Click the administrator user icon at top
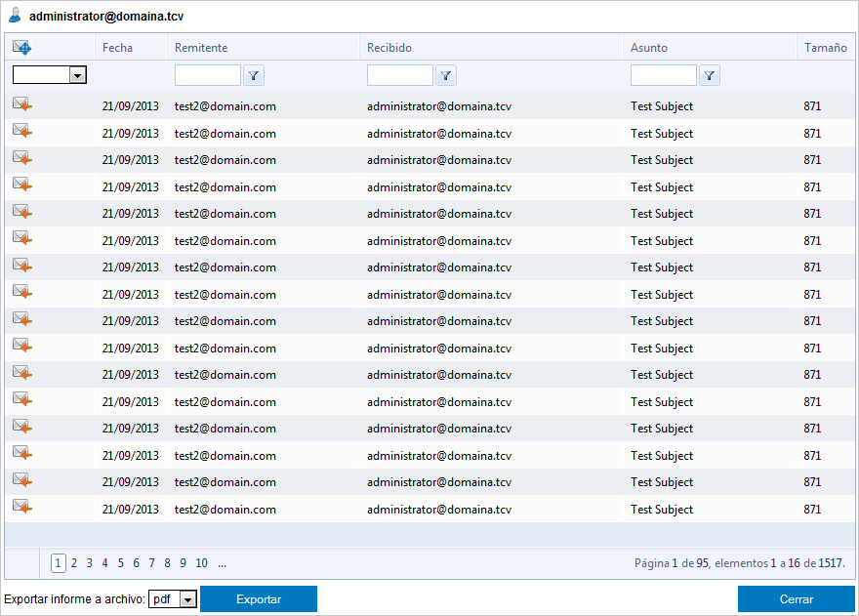Image resolution: width=859 pixels, height=616 pixels. coord(16,17)
